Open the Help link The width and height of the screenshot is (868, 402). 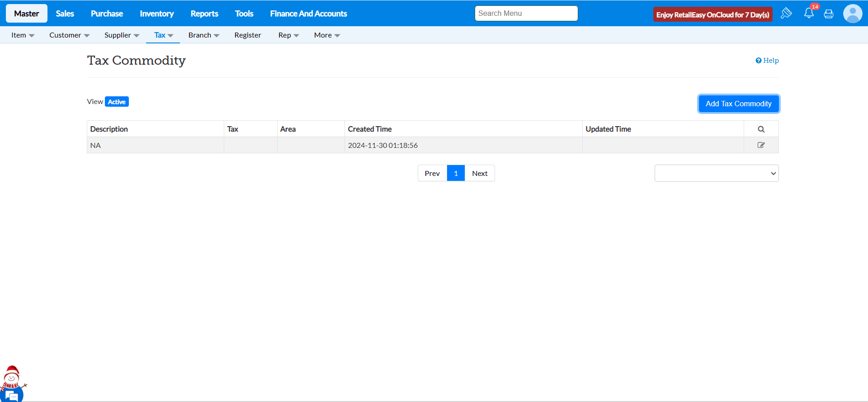tap(767, 61)
